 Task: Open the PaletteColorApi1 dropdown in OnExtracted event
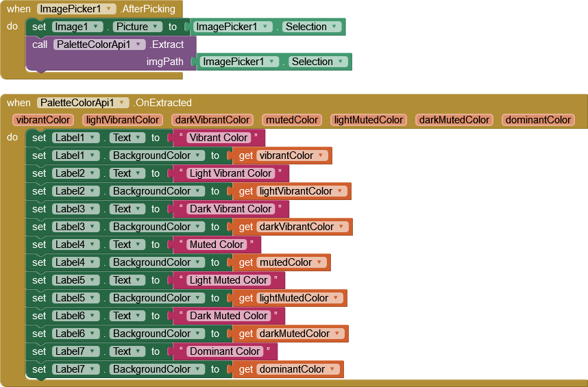[x=83, y=103]
